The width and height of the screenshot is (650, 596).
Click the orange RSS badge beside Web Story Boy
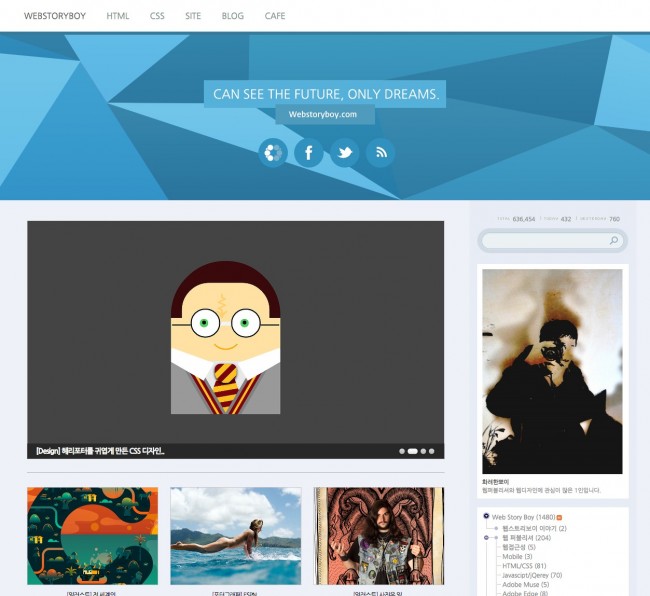tap(559, 517)
